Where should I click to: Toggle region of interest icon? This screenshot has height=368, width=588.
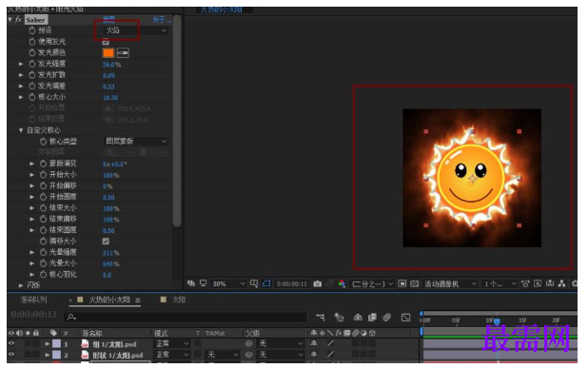pyautogui.click(x=402, y=284)
